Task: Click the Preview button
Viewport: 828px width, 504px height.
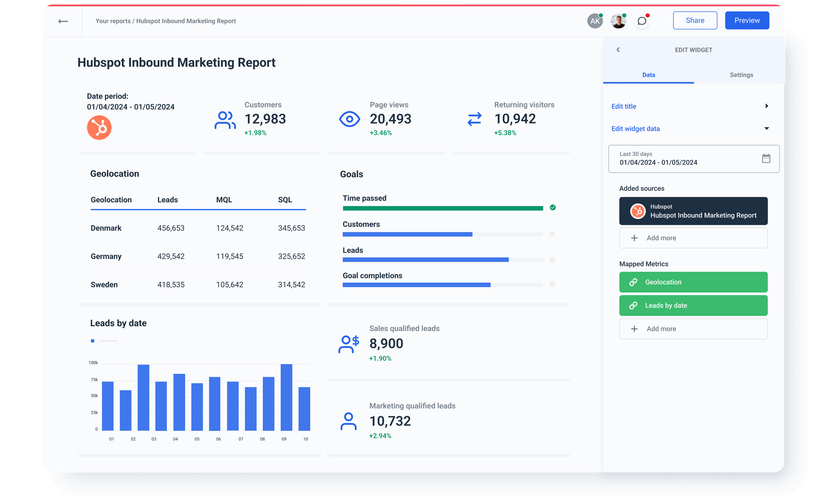Action: (747, 20)
